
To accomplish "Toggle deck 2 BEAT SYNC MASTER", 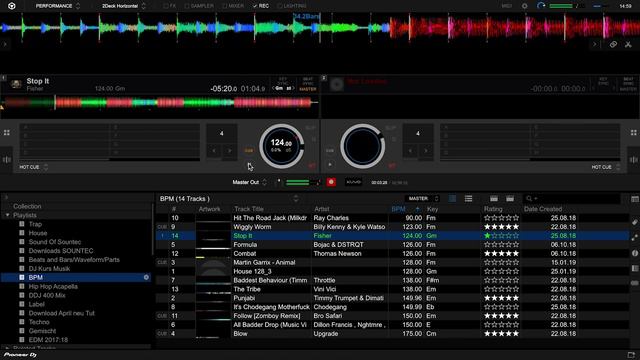I will [628, 84].
